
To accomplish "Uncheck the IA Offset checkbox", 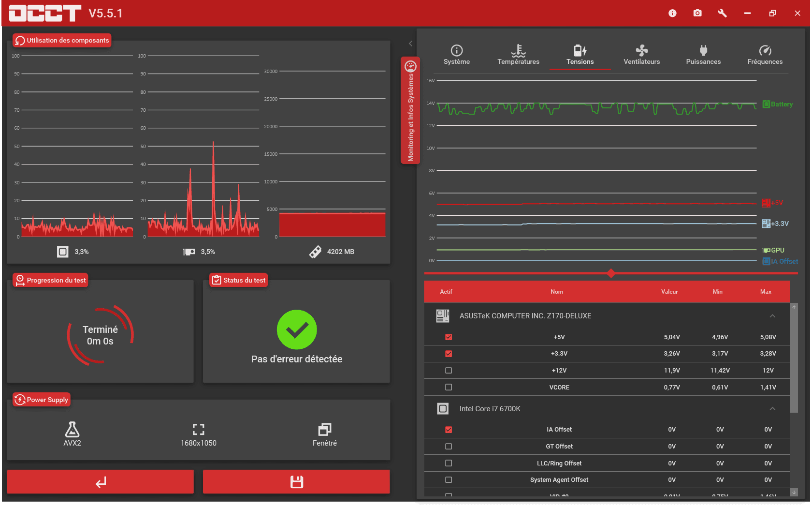I will [x=449, y=430].
